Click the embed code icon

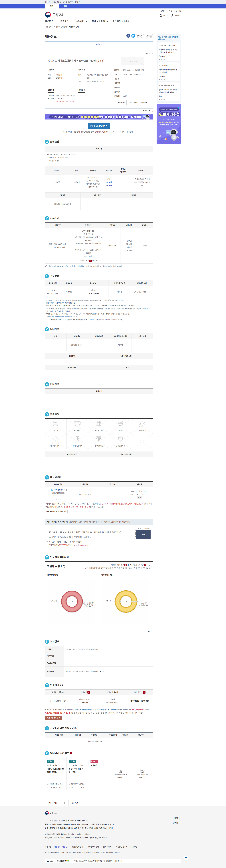pos(142,36)
